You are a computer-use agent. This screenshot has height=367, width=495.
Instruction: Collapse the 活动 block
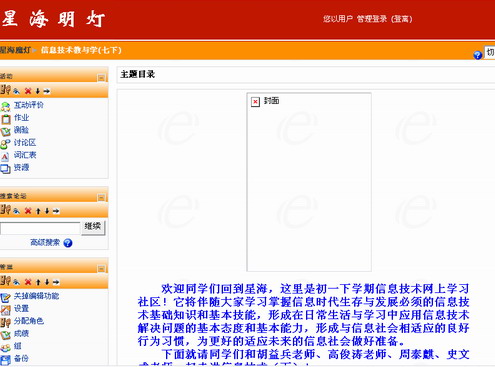(x=101, y=78)
